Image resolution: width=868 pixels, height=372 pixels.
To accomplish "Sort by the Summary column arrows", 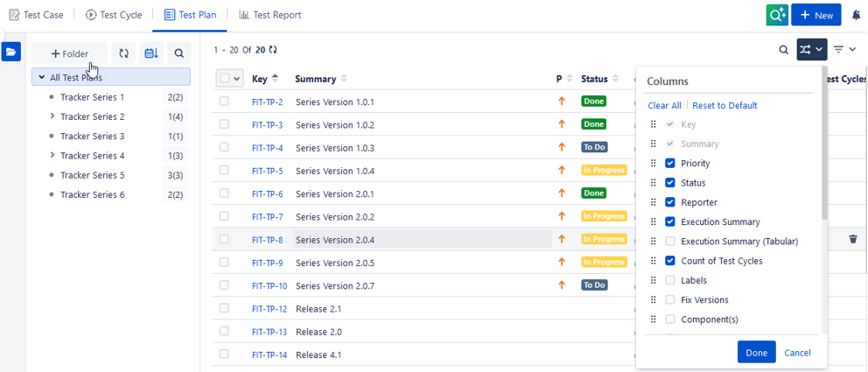I will 344,79.
